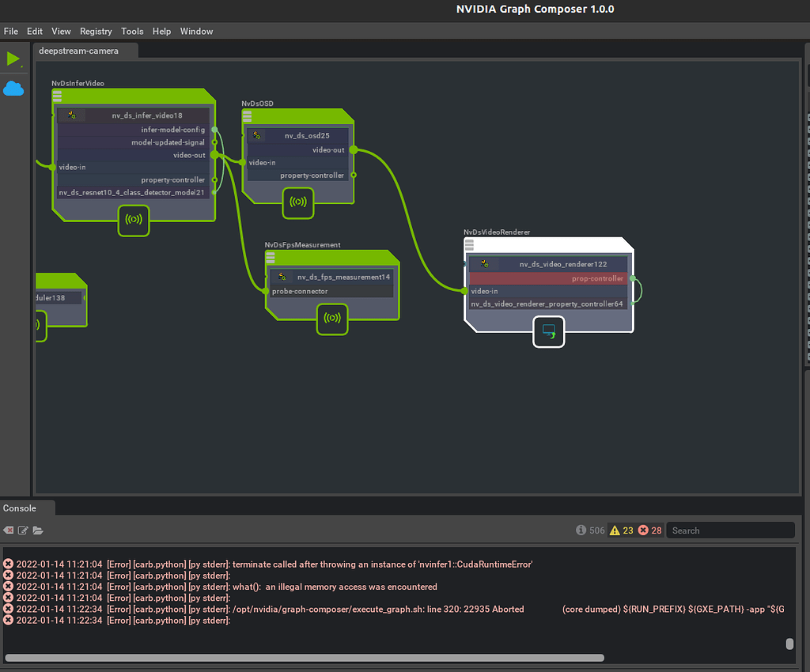The image size is (810, 672).
Task: Click the clear console icon
Action: point(8,530)
